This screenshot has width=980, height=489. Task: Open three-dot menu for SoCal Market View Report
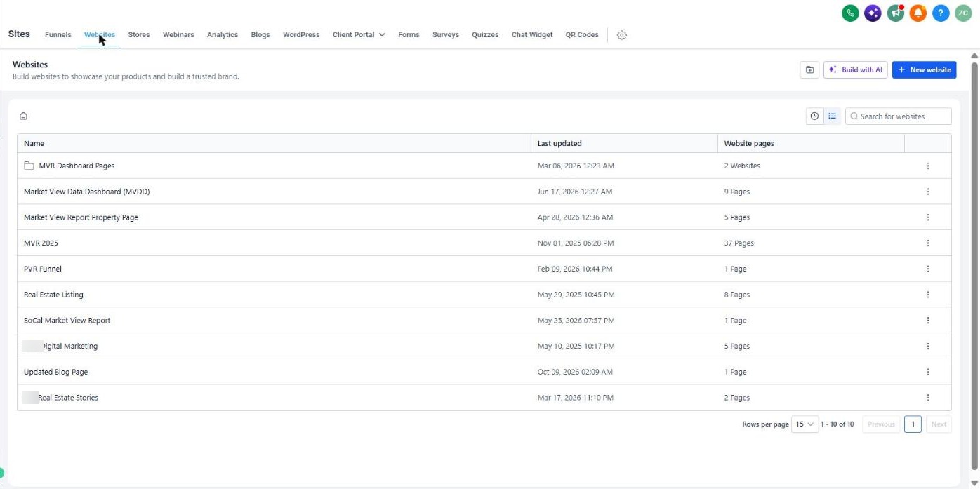coord(928,321)
